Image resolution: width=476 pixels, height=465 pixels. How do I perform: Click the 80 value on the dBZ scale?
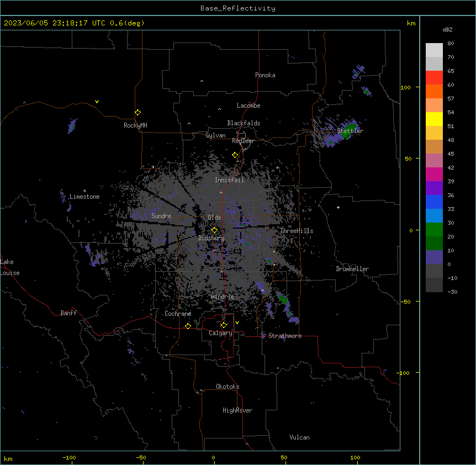pyautogui.click(x=451, y=44)
